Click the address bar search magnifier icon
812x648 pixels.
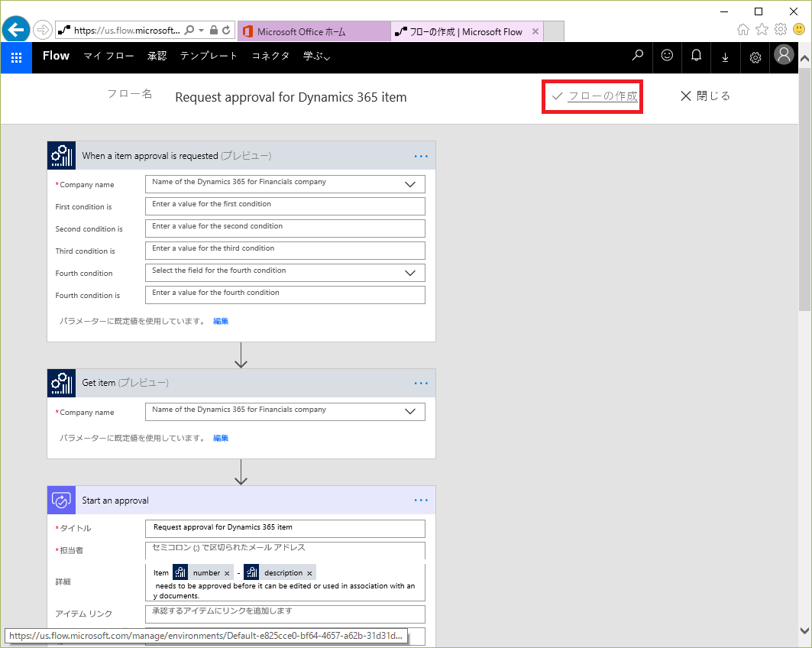189,30
